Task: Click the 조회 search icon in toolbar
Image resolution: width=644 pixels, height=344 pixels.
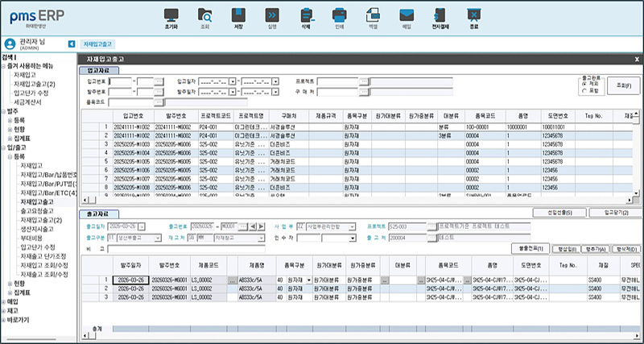Action: point(204,15)
